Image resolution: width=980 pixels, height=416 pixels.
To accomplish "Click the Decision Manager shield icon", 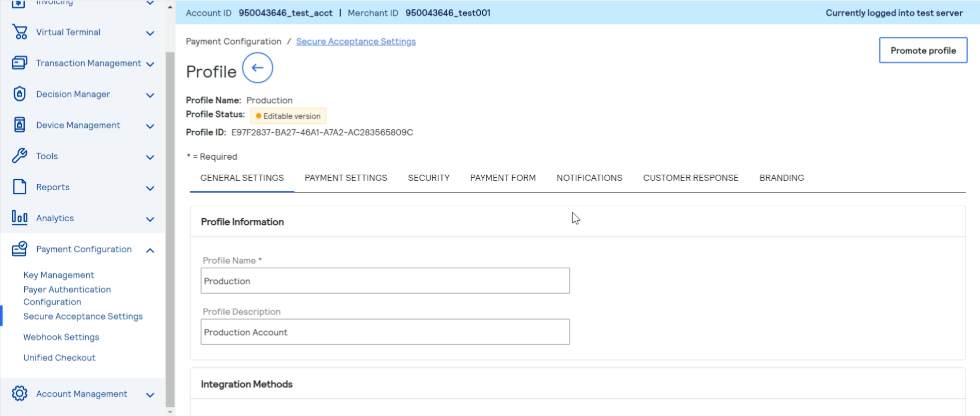I will [x=20, y=94].
